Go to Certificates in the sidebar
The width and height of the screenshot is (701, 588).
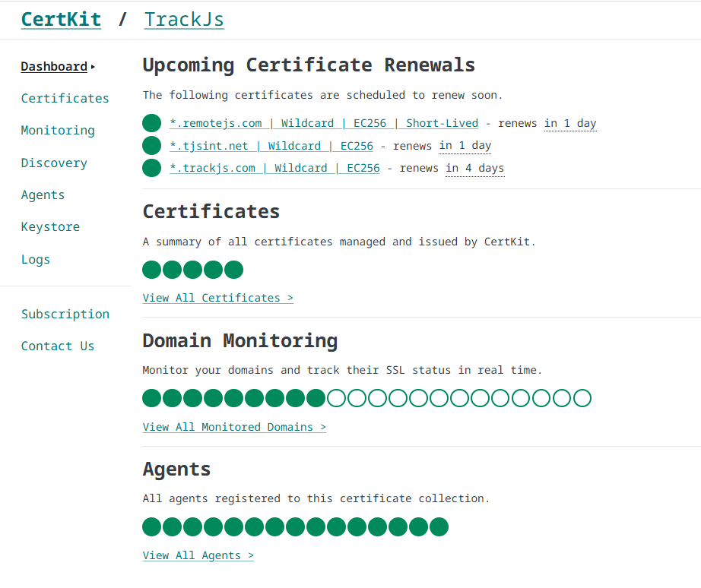click(65, 98)
